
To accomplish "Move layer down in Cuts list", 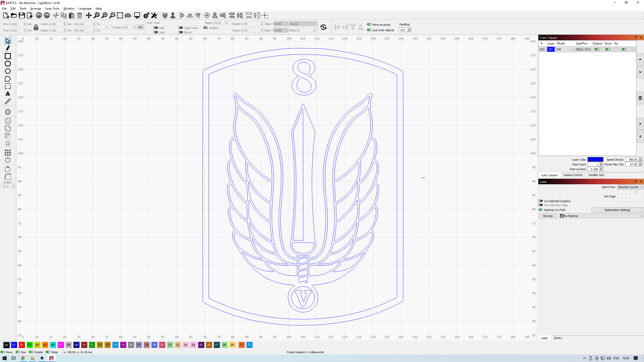I will pyautogui.click(x=640, y=72).
